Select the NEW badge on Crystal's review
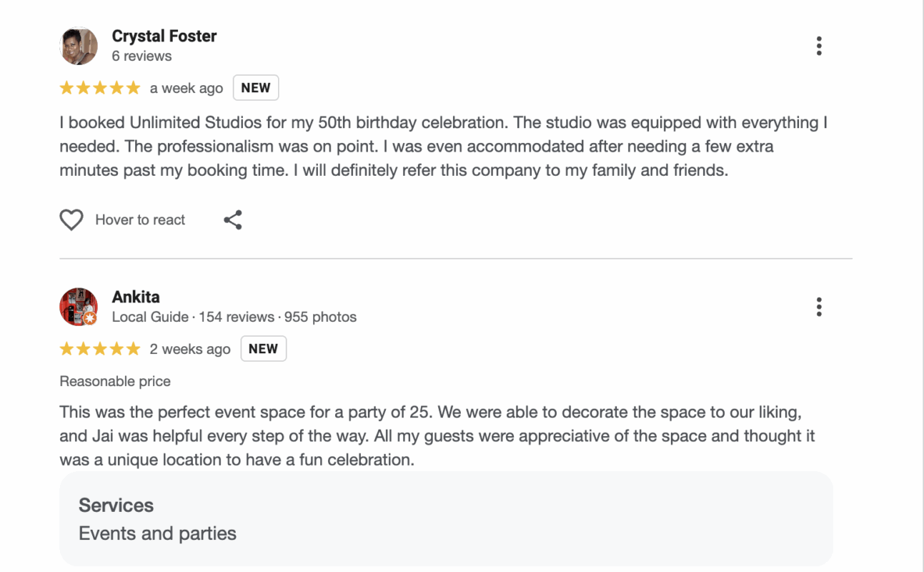Image resolution: width=924 pixels, height=572 pixels. click(x=255, y=87)
